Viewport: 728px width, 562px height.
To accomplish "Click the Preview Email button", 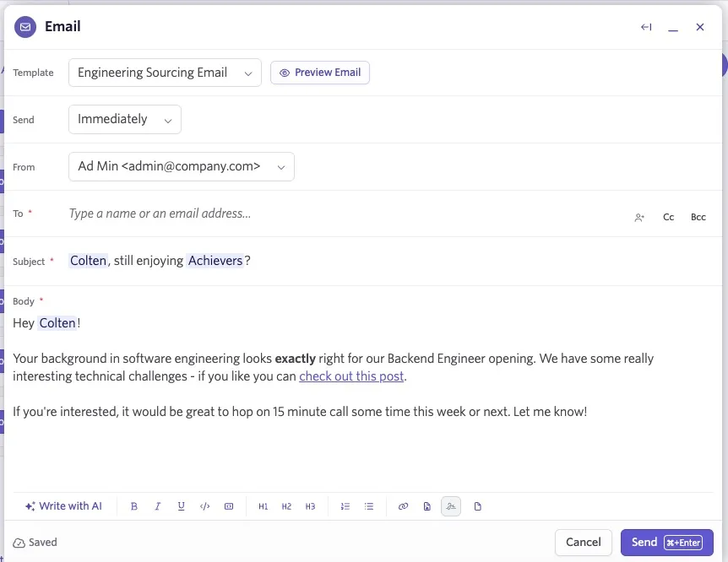I will tap(320, 73).
